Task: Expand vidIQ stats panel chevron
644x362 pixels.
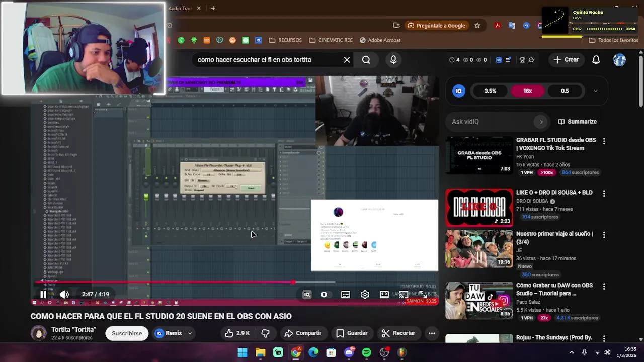Action: [x=596, y=91]
